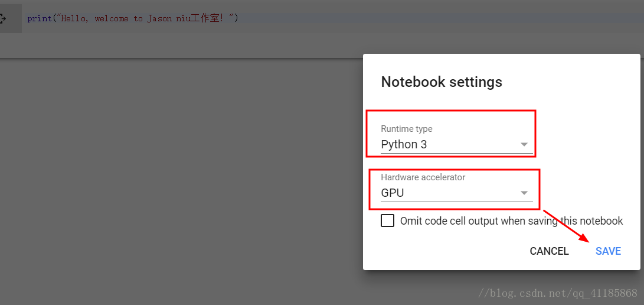644x305 pixels.
Task: Focus the code cell print statement
Action: coord(133,18)
